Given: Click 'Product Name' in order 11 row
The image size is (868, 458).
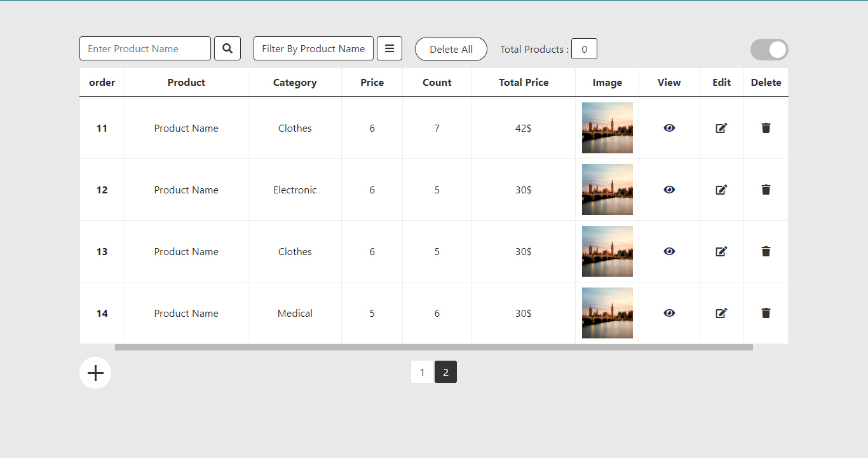Looking at the screenshot, I should 186,128.
